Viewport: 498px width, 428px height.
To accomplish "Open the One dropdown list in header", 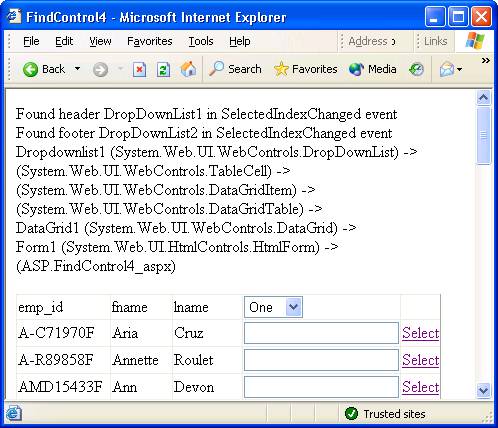I will [273, 307].
